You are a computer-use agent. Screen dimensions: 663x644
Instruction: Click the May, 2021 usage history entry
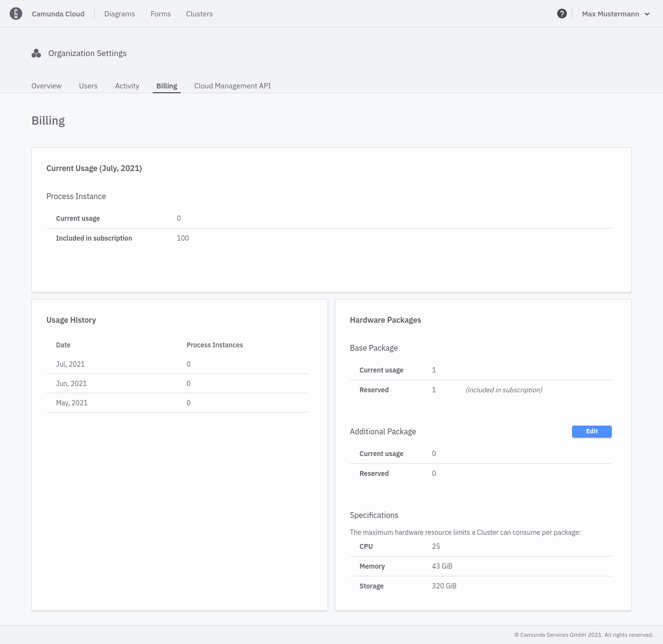72,402
